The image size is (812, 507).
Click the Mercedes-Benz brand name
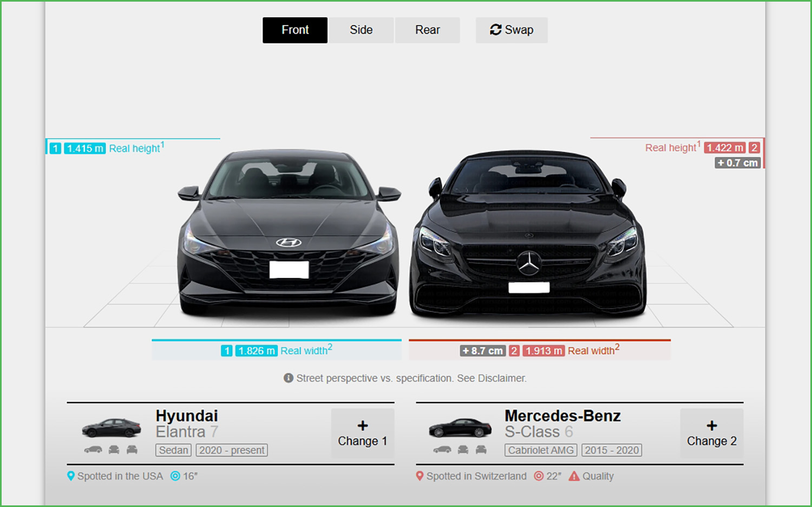[563, 415]
